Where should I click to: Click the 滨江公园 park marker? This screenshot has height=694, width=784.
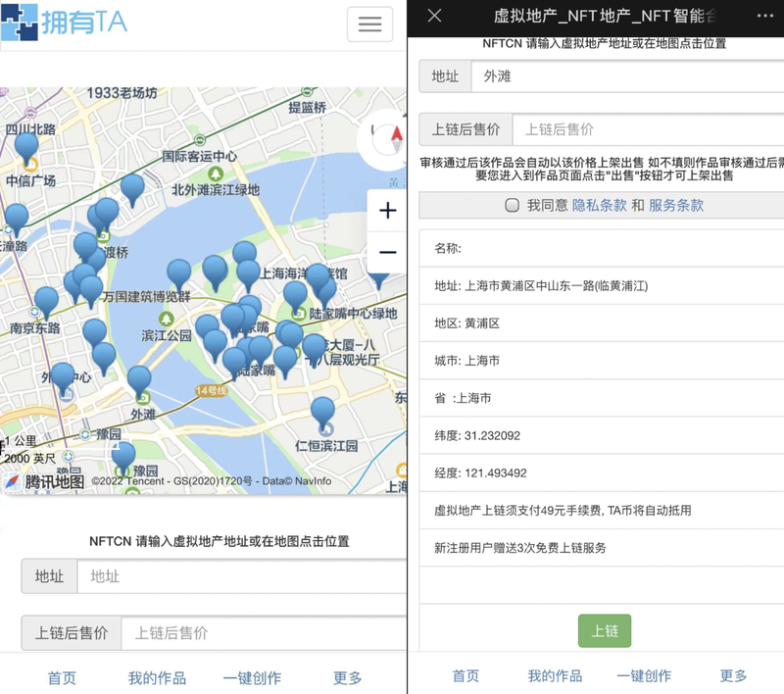pyautogui.click(x=166, y=319)
